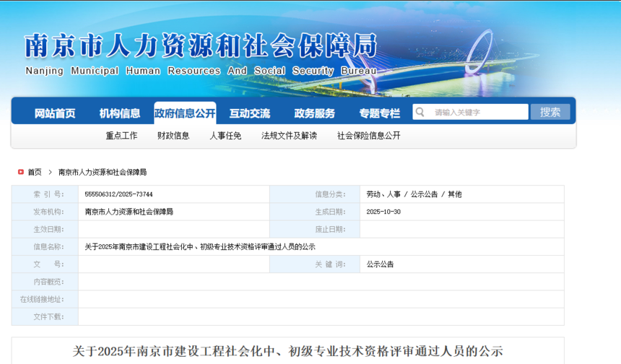
Task: Click the 生成日期 label cell
Action: [x=315, y=212]
